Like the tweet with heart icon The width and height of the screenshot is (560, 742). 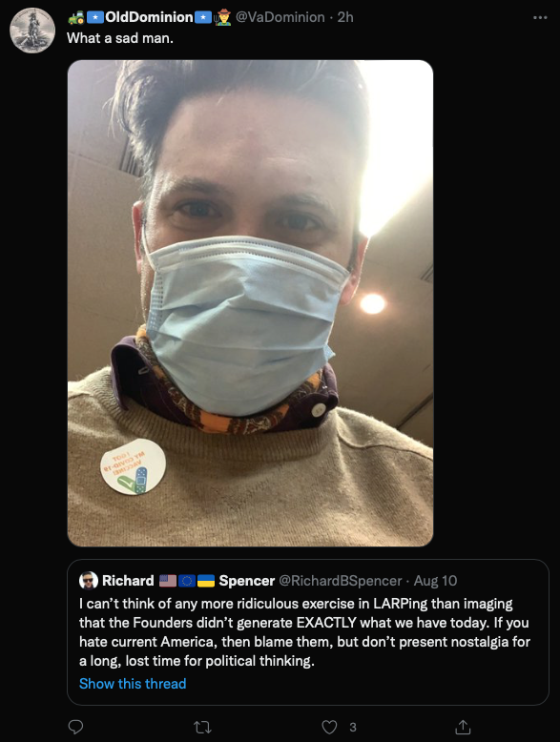click(329, 727)
